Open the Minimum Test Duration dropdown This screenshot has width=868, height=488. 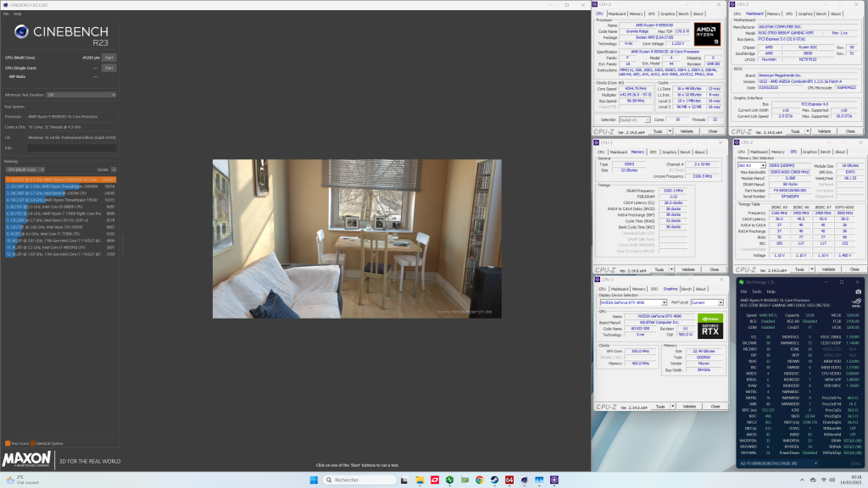pos(81,95)
